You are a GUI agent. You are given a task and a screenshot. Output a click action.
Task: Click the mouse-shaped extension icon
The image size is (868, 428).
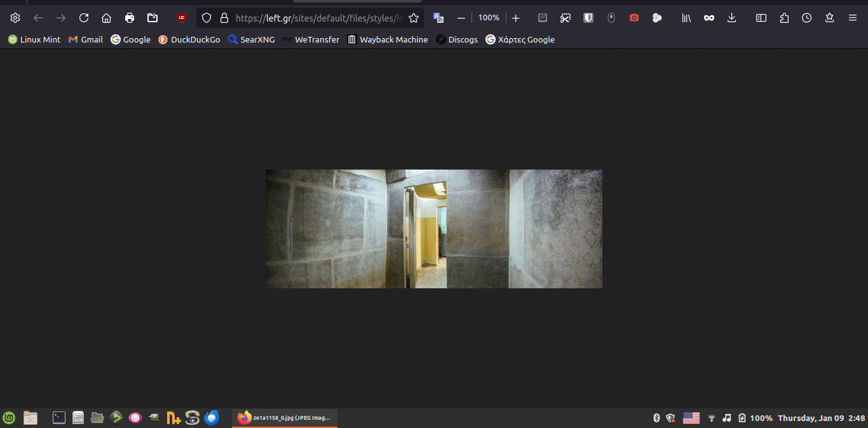pos(611,18)
